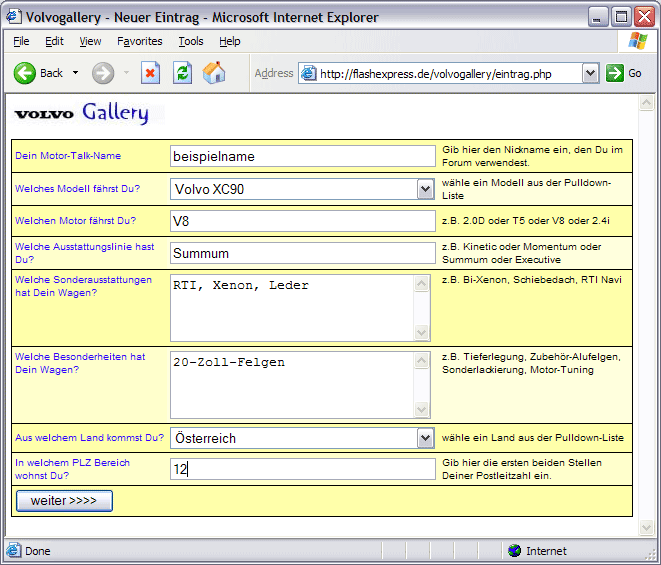This screenshot has height=565, width=661.
Task: Click Besonderheiten textarea scroll up arrow
Action: (422, 361)
